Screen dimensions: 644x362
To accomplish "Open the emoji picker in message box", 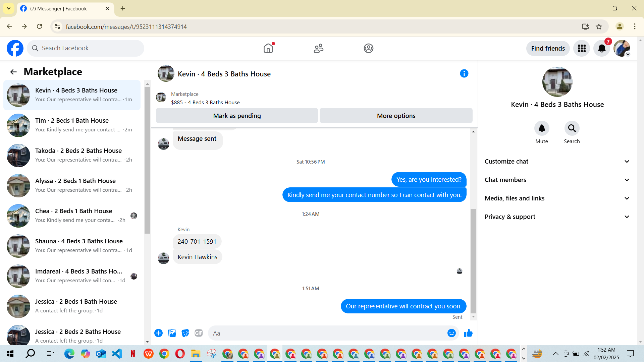I will point(451,333).
